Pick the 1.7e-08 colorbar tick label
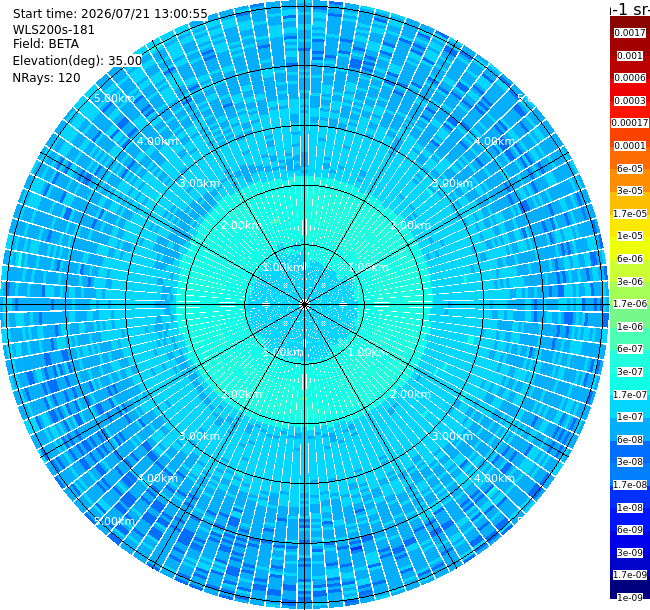 630,484
